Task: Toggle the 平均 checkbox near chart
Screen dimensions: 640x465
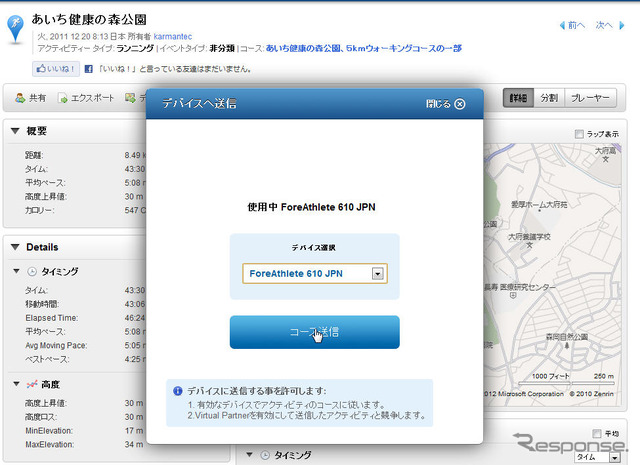Action: (597, 433)
